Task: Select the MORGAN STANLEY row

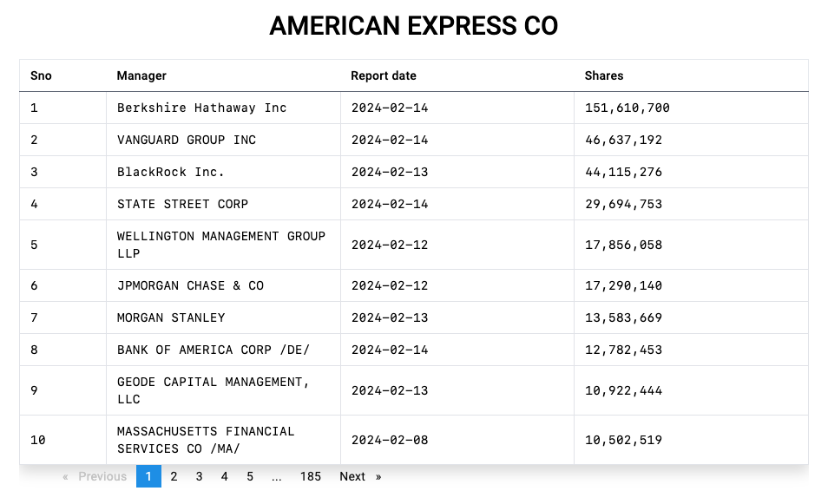Action: pos(171,317)
